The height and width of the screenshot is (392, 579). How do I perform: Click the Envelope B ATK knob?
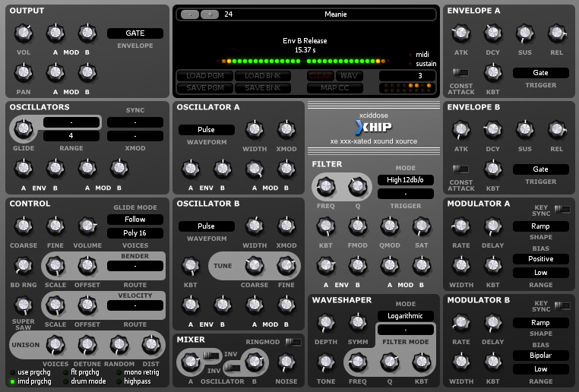tap(461, 129)
